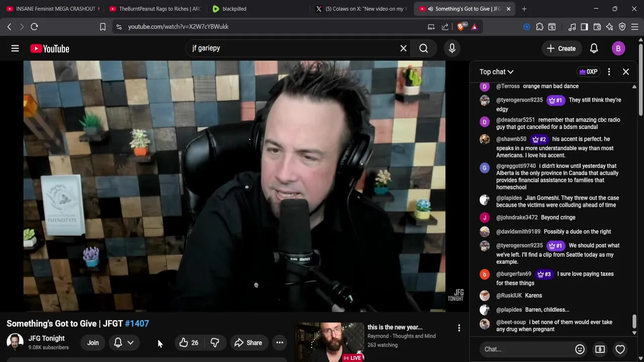View site information icon in address bar
Image resolution: width=644 pixels, height=362 pixels.
pos(119,27)
